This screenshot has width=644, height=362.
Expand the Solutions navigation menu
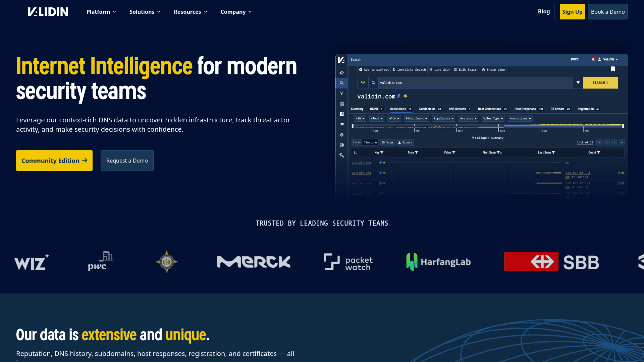pos(145,12)
